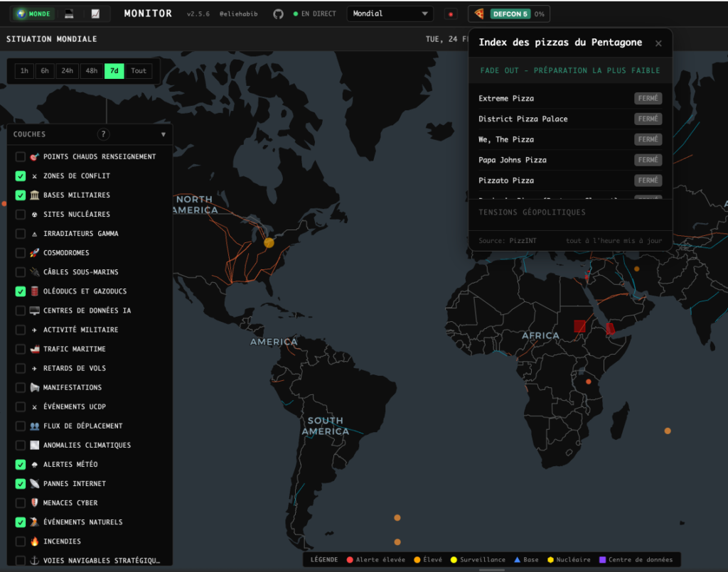
Task: Click the red record indicator button
Action: tap(451, 14)
